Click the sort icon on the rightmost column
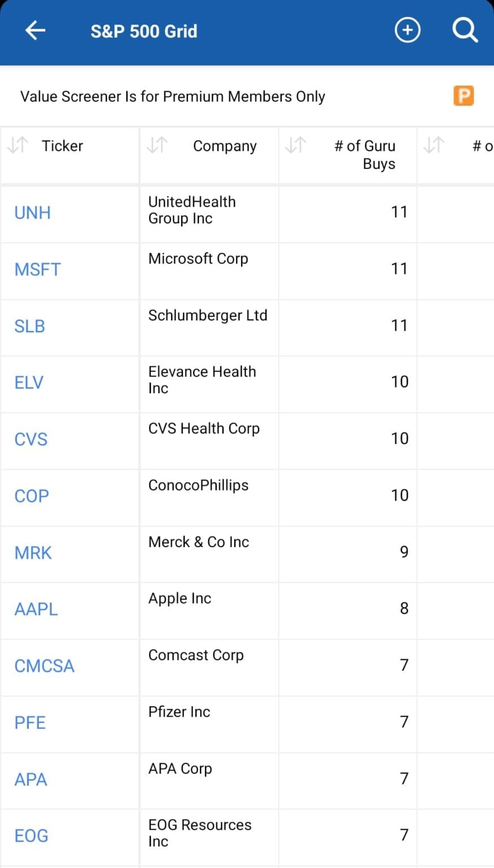The height and width of the screenshot is (868, 494). click(434, 145)
